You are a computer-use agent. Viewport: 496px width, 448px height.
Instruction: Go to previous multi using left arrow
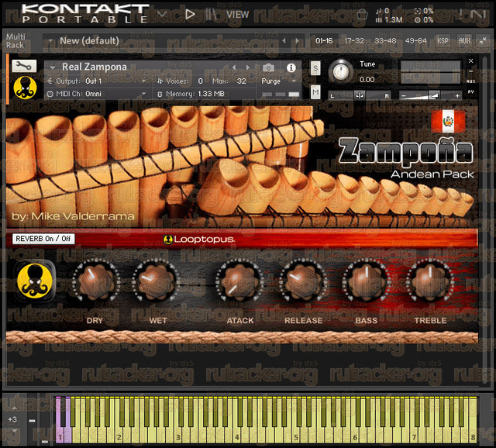click(x=284, y=41)
